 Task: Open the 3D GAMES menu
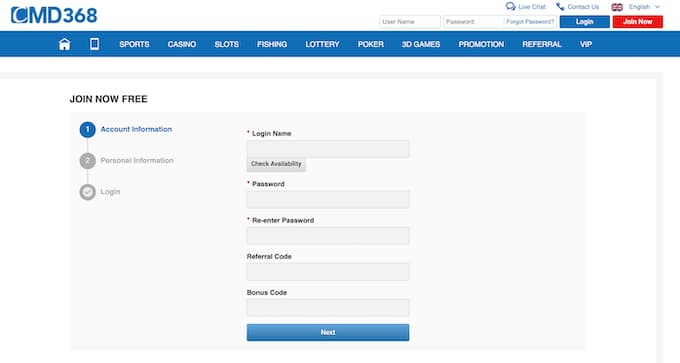pos(421,44)
